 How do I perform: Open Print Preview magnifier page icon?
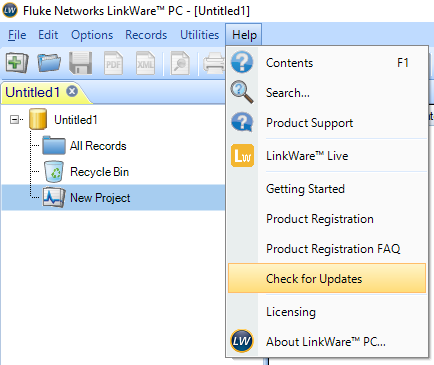pos(180,63)
